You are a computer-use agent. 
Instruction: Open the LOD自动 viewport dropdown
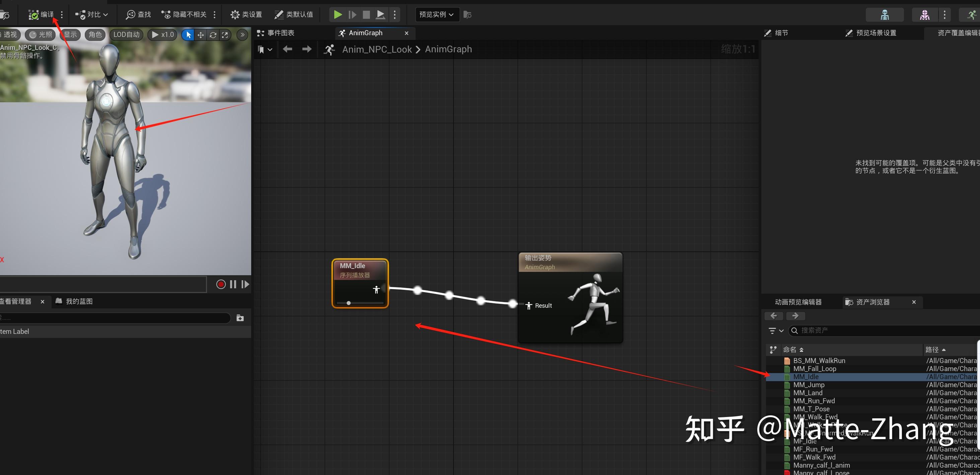(126, 35)
